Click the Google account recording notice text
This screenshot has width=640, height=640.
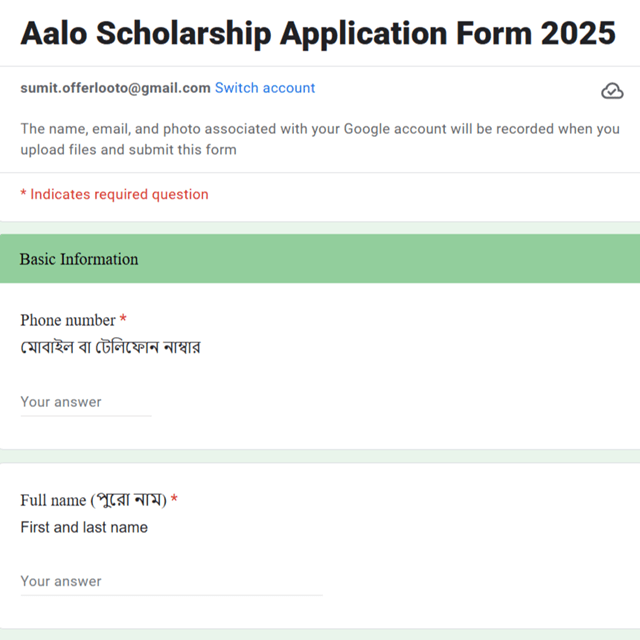(320, 139)
